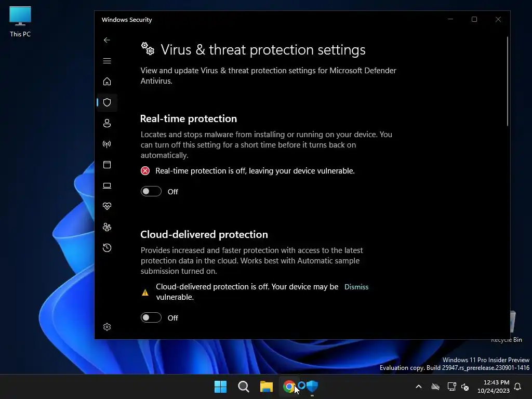Open Firewall & network protection icon

pos(107,144)
